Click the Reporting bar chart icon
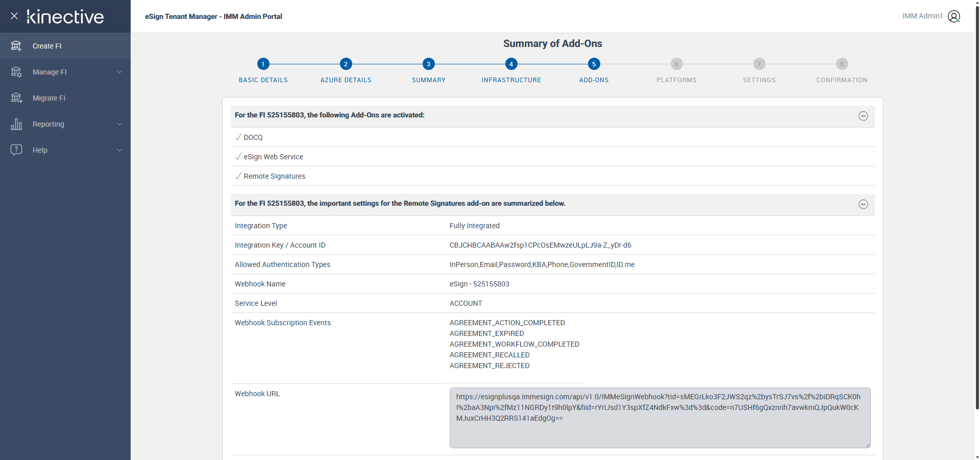 (16, 124)
